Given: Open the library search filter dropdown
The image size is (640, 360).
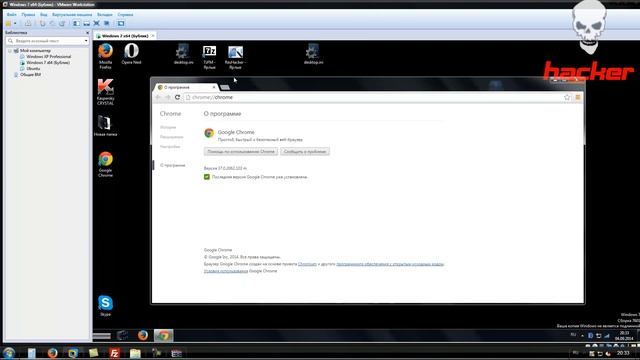Looking at the screenshot, I should pos(86,41).
